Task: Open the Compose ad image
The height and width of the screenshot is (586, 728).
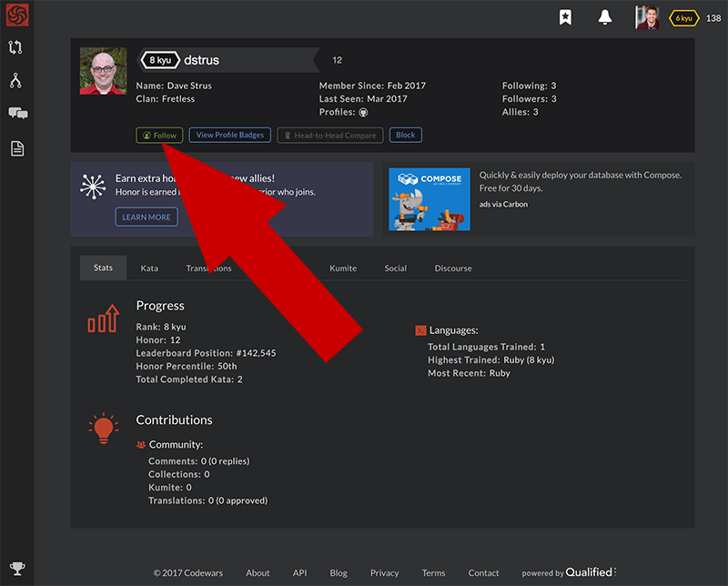Action: click(x=430, y=198)
